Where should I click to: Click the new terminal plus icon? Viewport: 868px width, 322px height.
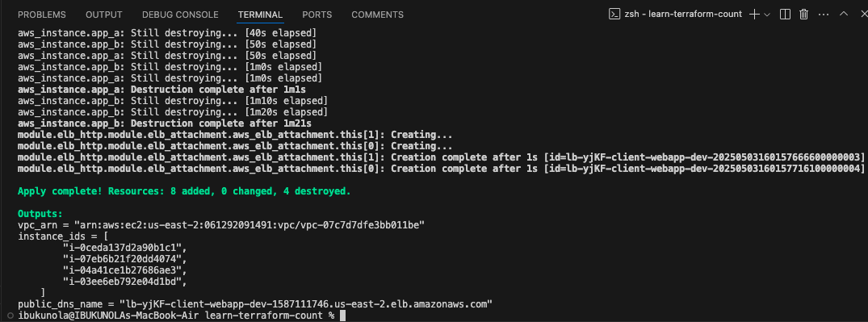(x=754, y=15)
